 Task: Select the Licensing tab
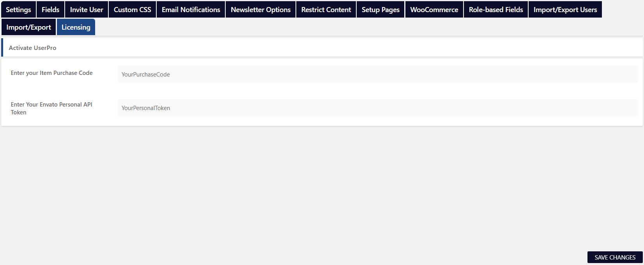pyautogui.click(x=76, y=27)
